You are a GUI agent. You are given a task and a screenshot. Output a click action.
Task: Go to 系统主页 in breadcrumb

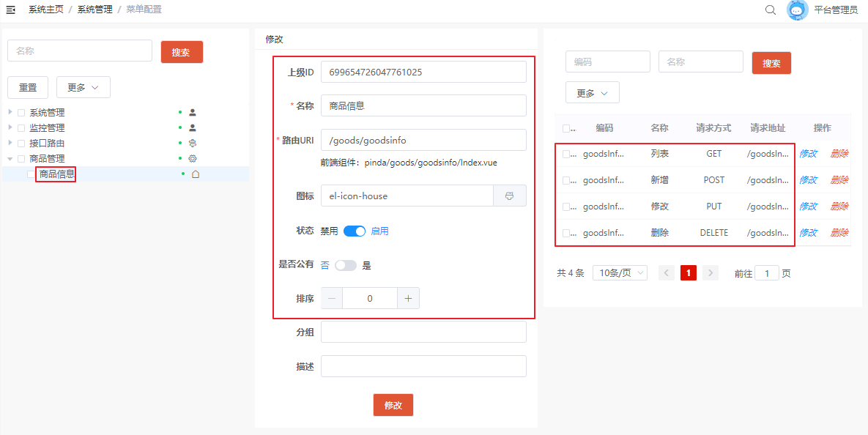coord(45,10)
